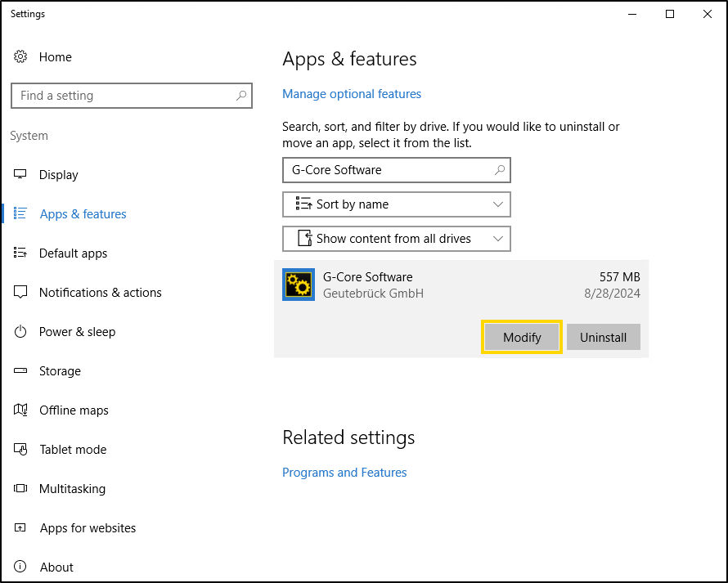
Task: Open Show content from all drives dropdown
Action: [x=397, y=239]
